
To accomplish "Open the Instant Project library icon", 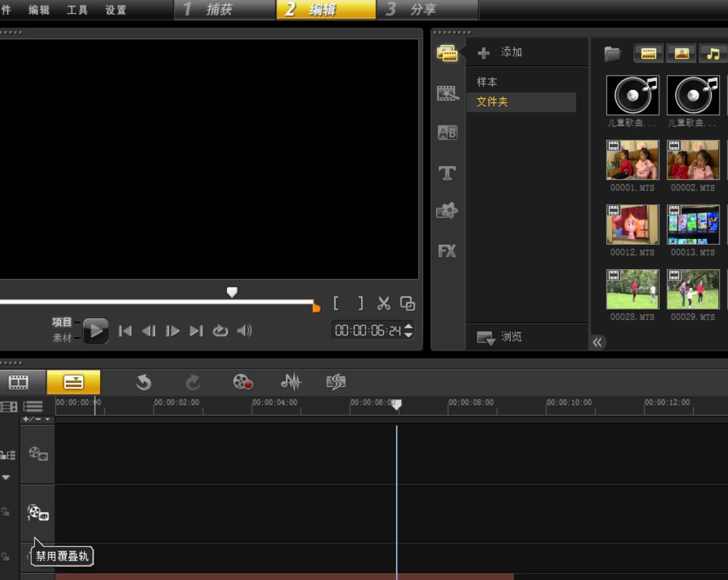I will coord(447,93).
